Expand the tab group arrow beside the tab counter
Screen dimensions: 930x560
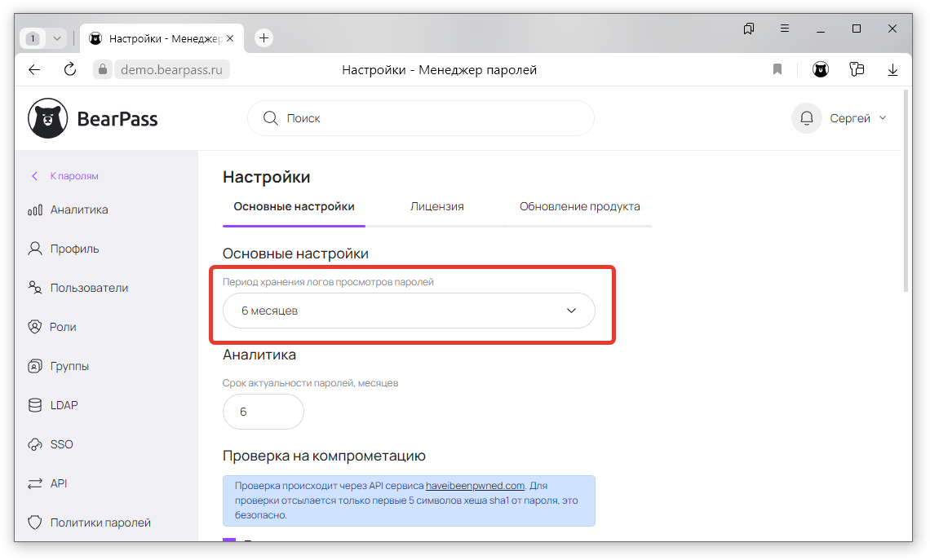(x=56, y=38)
